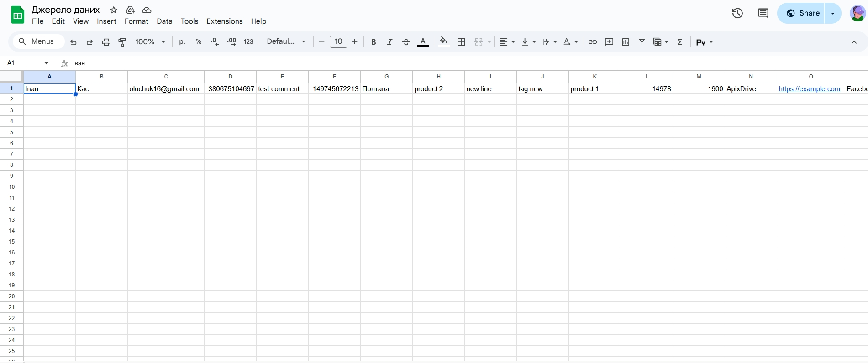Click the Undo icon in toolbar
The image size is (868, 363).
click(73, 42)
